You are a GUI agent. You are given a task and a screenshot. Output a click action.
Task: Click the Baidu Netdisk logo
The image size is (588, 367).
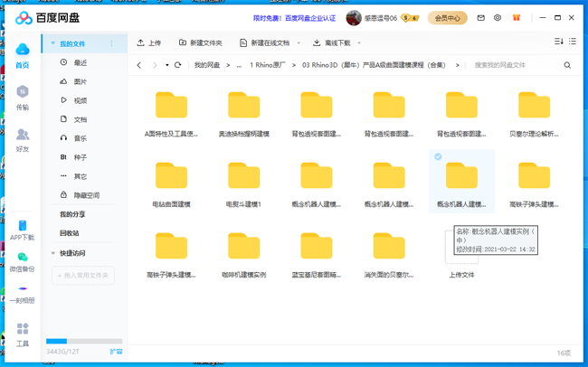tap(47, 17)
